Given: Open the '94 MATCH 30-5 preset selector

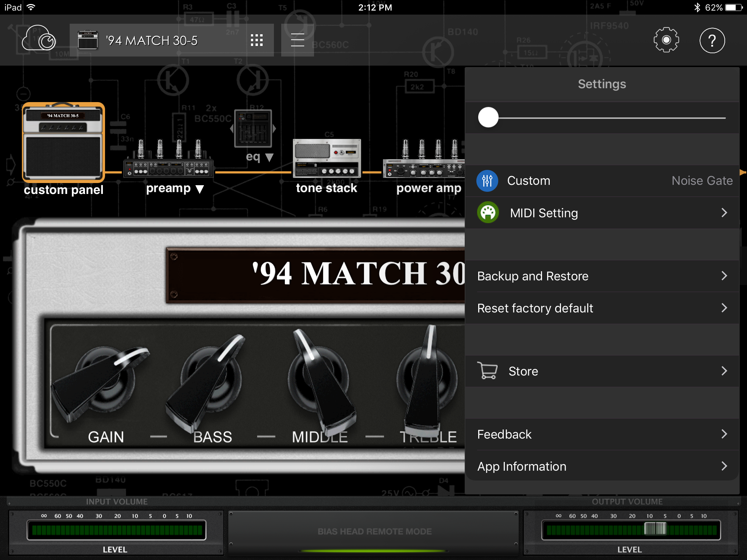Looking at the screenshot, I should pos(151,40).
